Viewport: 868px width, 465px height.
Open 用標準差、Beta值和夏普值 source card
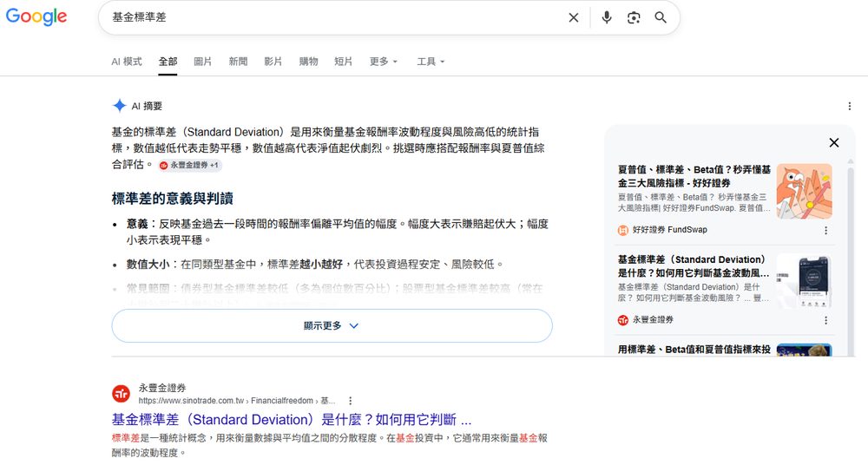694,350
